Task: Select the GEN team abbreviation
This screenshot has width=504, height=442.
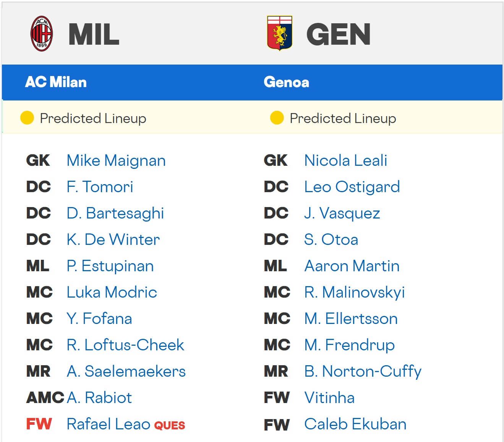Action: click(338, 34)
